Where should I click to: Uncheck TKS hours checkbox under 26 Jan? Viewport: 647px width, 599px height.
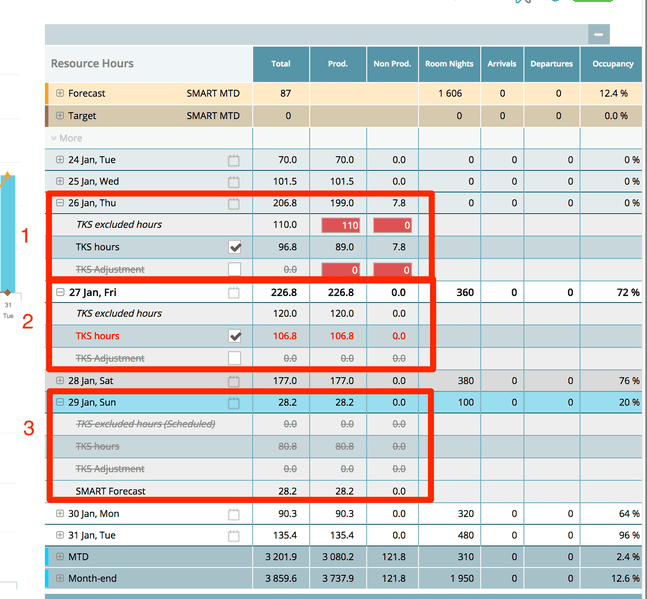234,247
